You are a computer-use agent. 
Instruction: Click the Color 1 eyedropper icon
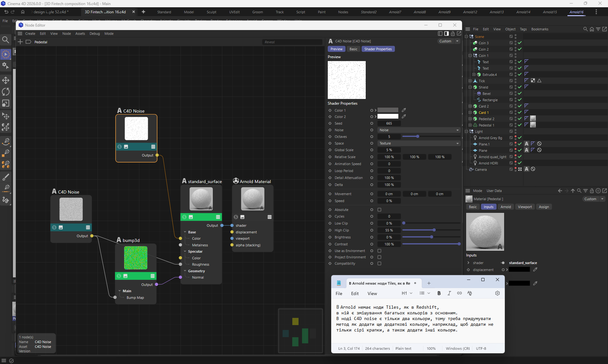pyautogui.click(x=404, y=110)
